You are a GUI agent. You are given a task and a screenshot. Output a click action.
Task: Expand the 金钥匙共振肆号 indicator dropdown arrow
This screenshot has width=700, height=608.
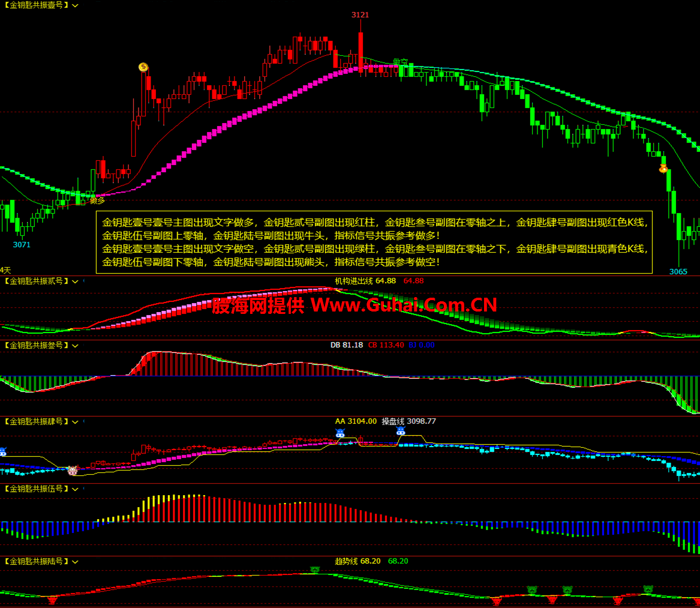tap(75, 422)
